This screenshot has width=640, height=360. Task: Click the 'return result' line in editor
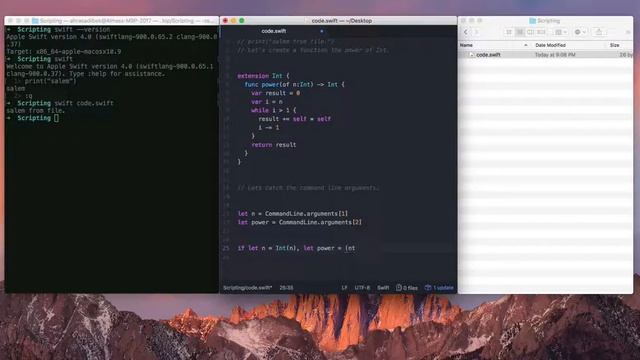point(274,144)
